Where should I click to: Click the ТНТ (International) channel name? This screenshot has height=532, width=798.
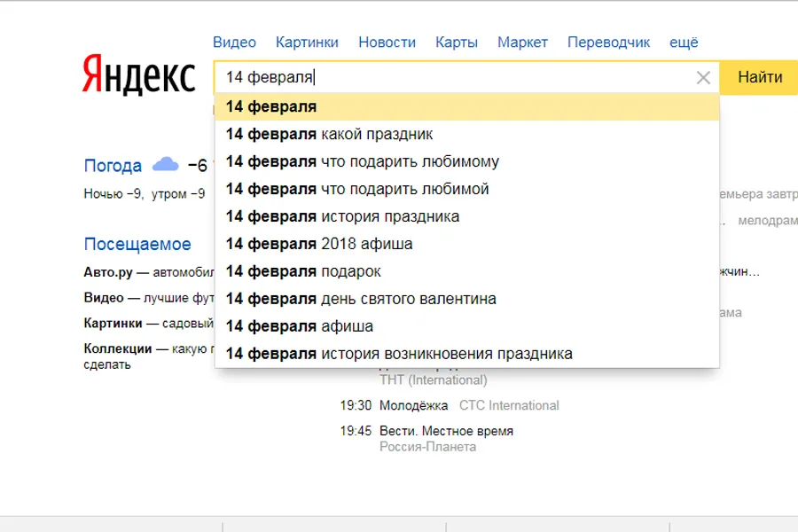(x=434, y=380)
